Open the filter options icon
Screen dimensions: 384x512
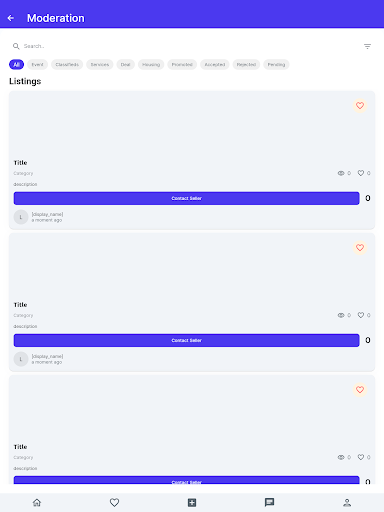pos(367,46)
